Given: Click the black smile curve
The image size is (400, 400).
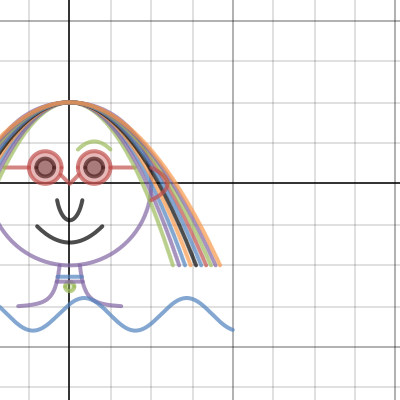Looking at the screenshot, I should 70,234.
